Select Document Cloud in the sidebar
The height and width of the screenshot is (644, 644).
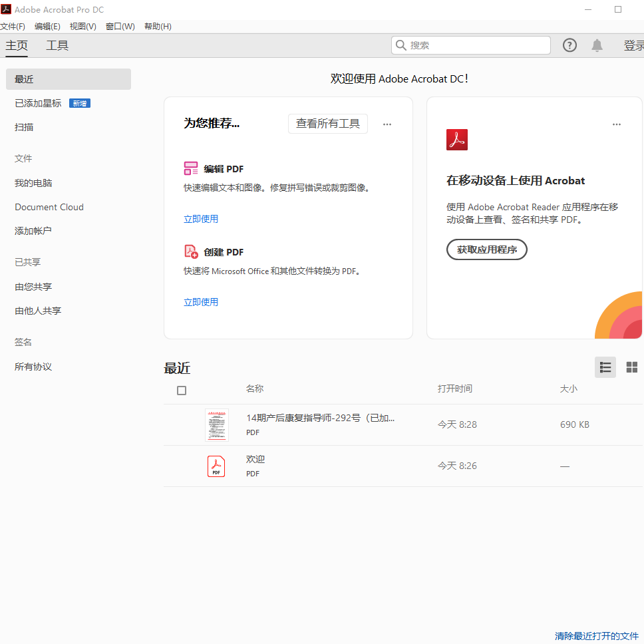(x=49, y=207)
